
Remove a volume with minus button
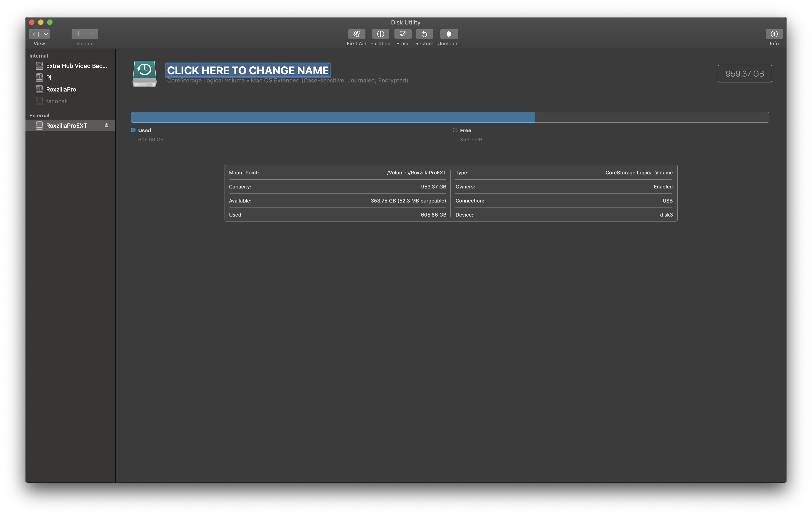91,34
